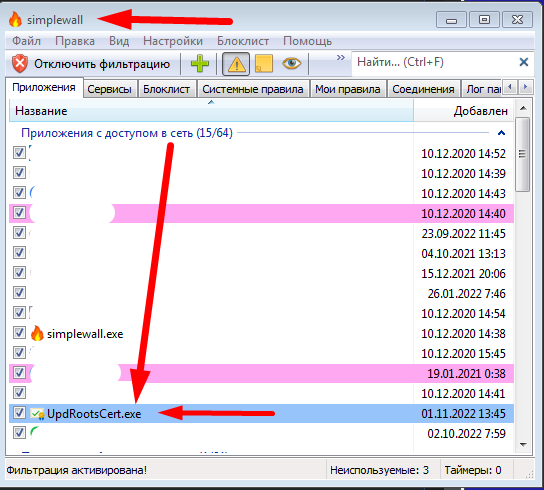The width and height of the screenshot is (544, 490).
Task: Click the red shield disable filtering icon
Action: pyautogui.click(x=20, y=64)
